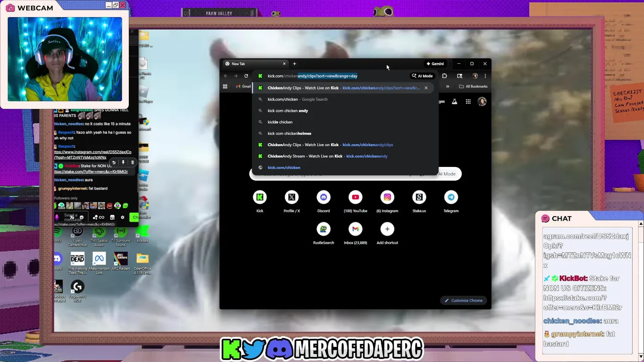
Task: Click the green Chat send button
Action: (x=134, y=217)
